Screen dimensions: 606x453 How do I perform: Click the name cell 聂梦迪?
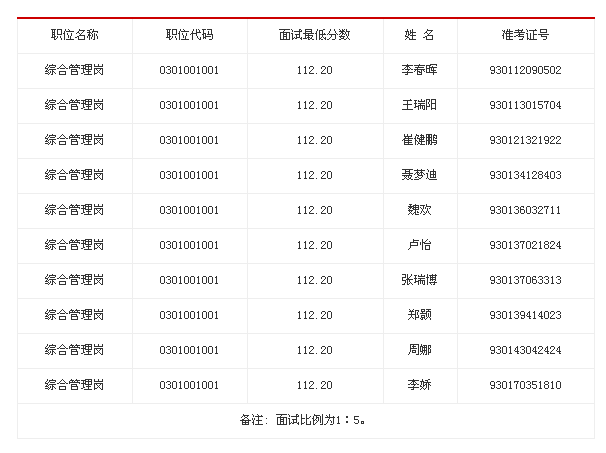419,175
